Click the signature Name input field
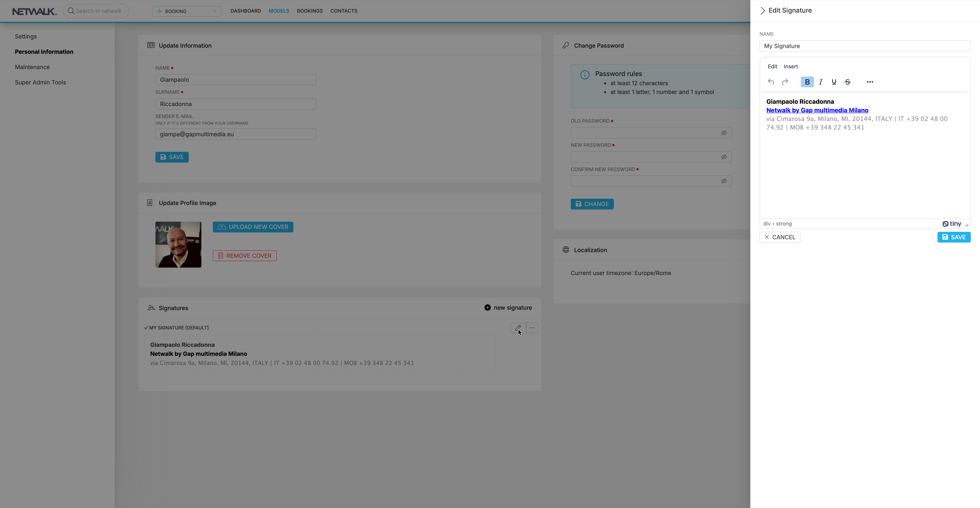Image resolution: width=980 pixels, height=508 pixels. pos(865,46)
